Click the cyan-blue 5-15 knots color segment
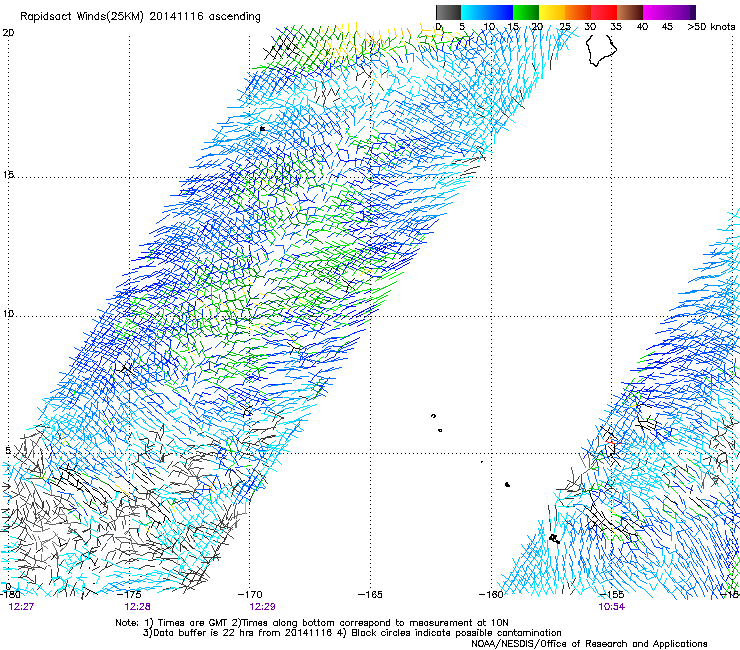The height and width of the screenshot is (650, 740). 487,12
